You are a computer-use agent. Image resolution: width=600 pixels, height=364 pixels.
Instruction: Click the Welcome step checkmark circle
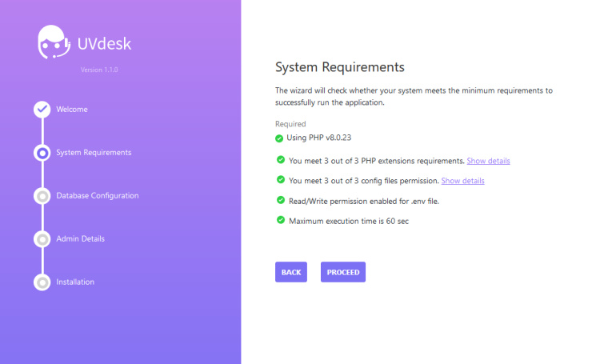pyautogui.click(x=42, y=110)
